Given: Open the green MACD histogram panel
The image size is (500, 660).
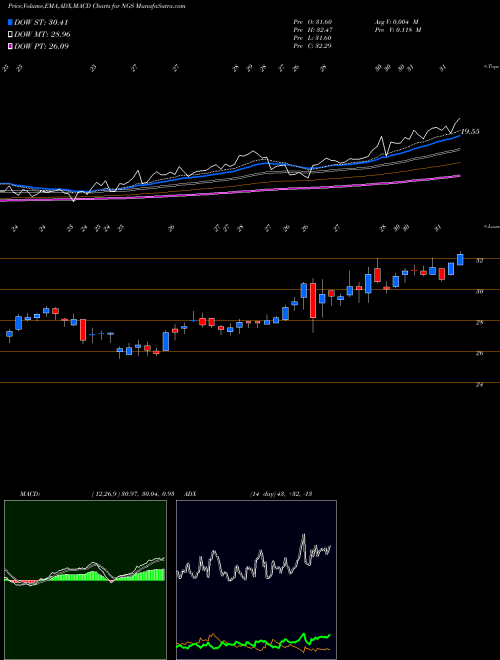Looking at the screenshot, I should pos(85,580).
